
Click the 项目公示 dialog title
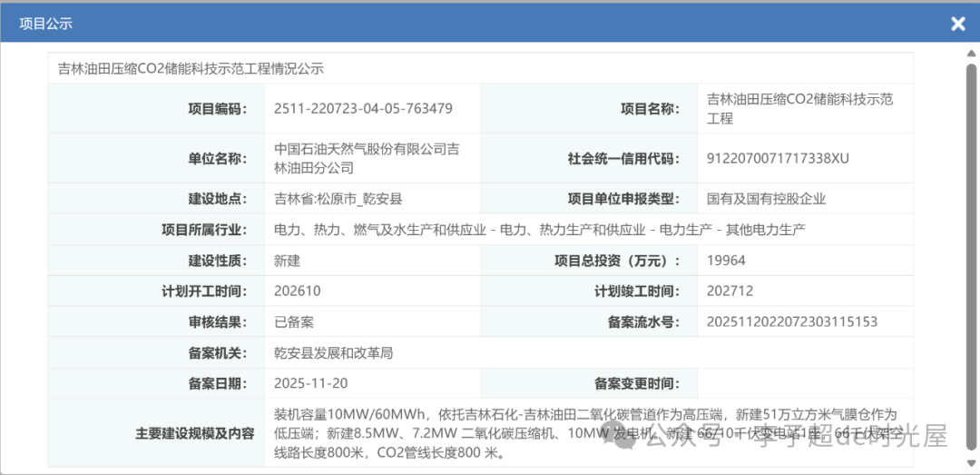[x=45, y=24]
